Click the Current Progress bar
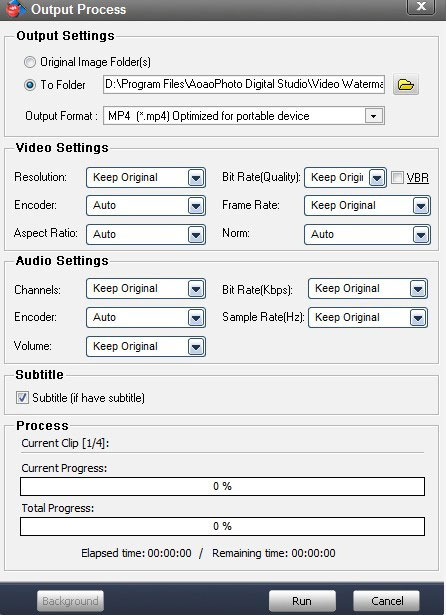This screenshot has width=446, height=615. 222,486
